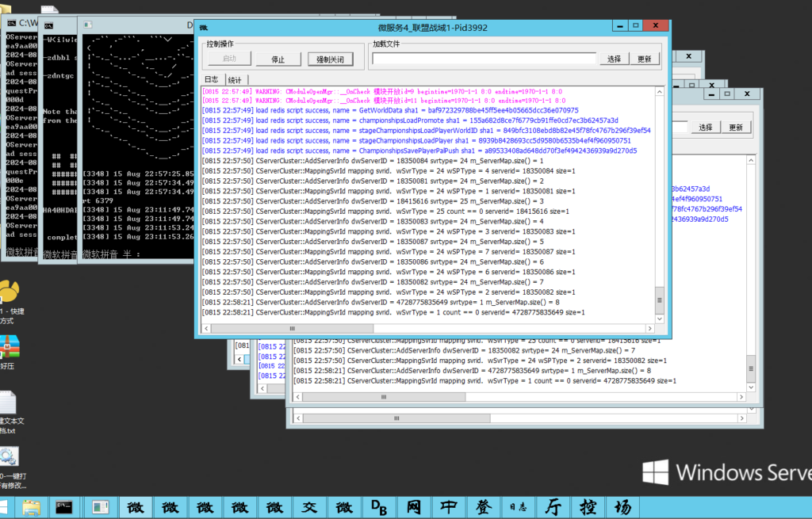Click the log scrollbar's right arrow

coord(649,328)
